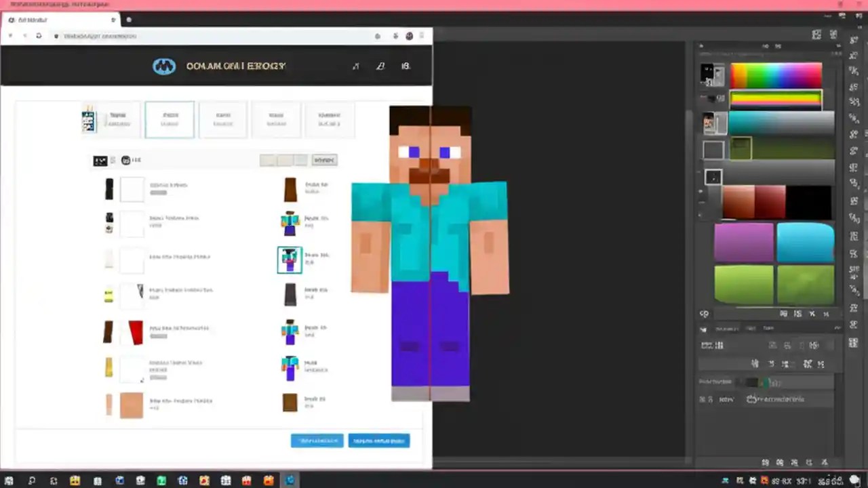The width and height of the screenshot is (868, 488).
Task: Open the Swatches panel rainbow spectrum
Action: [775, 73]
